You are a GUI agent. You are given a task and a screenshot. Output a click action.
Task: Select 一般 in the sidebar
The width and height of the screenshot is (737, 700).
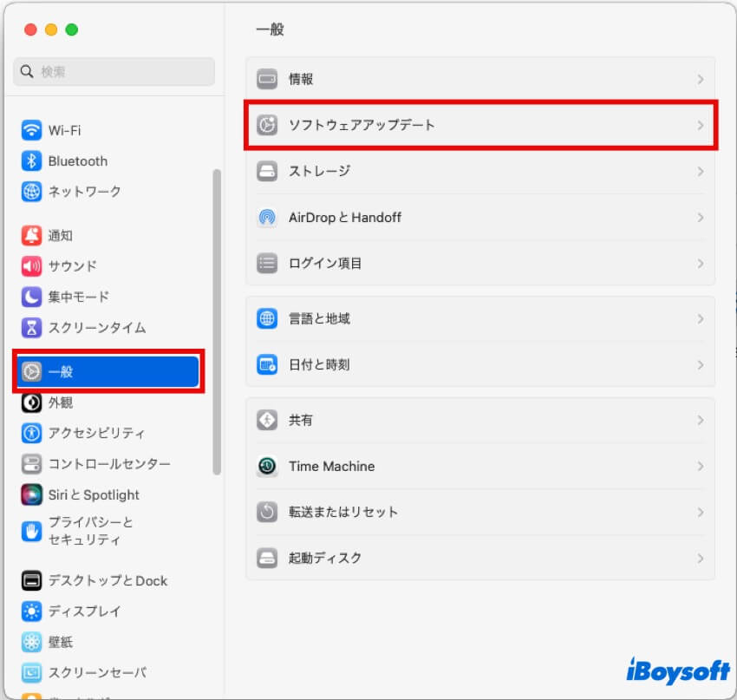[x=106, y=370]
